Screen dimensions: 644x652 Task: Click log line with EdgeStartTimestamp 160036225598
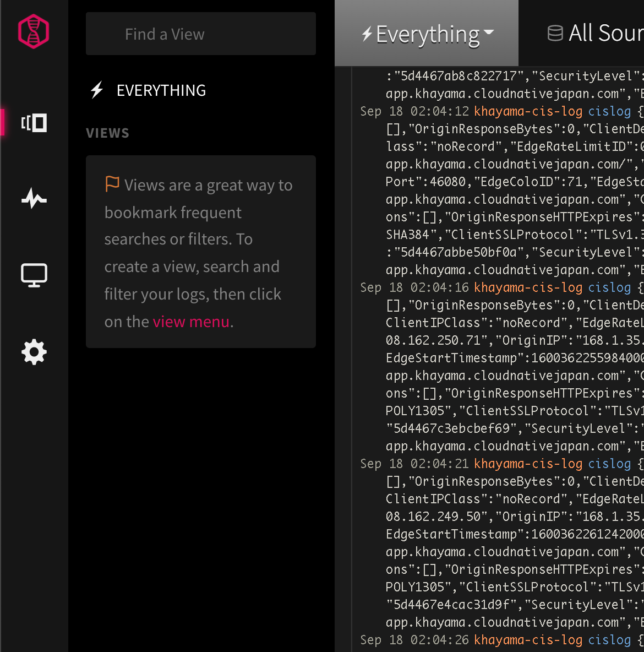[515, 358]
